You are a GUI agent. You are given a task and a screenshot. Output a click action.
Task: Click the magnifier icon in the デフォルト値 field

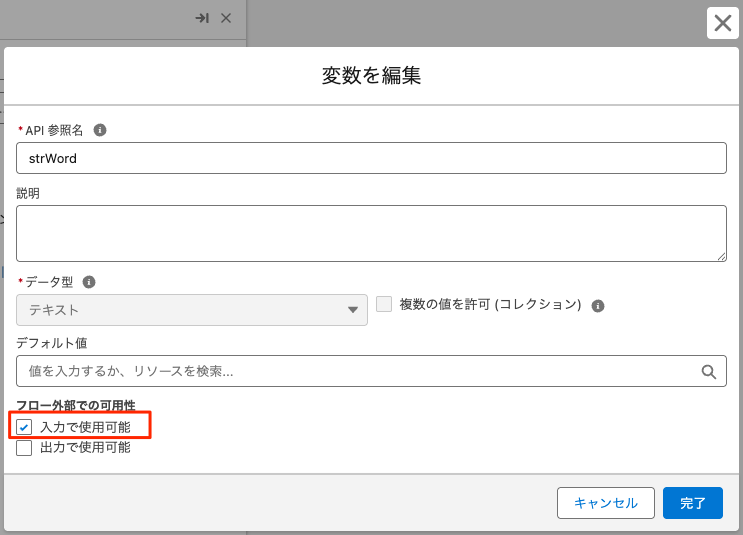pyautogui.click(x=709, y=372)
